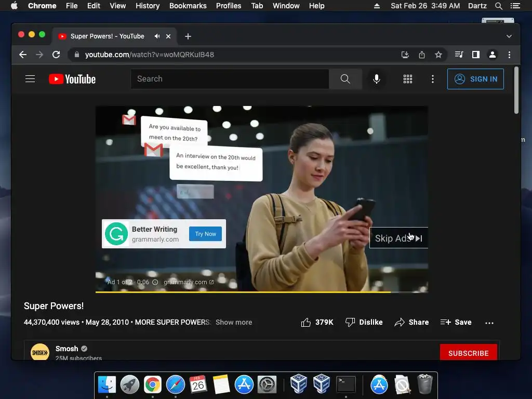Show more of the video description

(234, 322)
